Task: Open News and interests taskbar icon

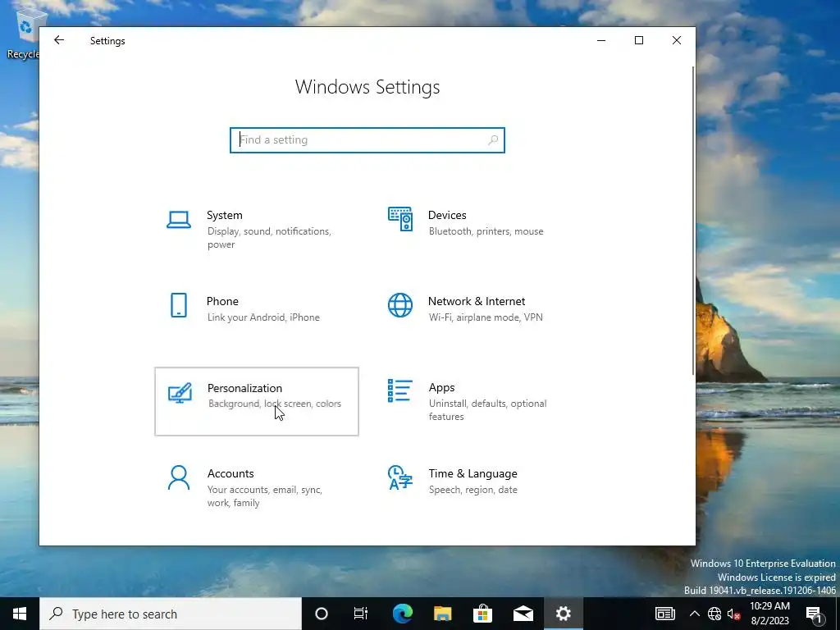Action: click(x=664, y=614)
